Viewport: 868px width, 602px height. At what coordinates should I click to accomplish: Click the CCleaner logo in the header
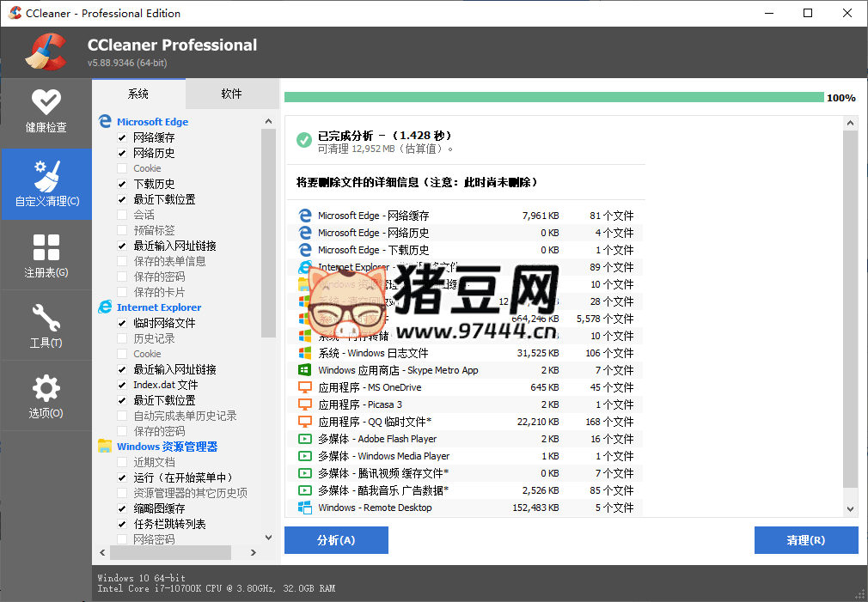pos(45,52)
